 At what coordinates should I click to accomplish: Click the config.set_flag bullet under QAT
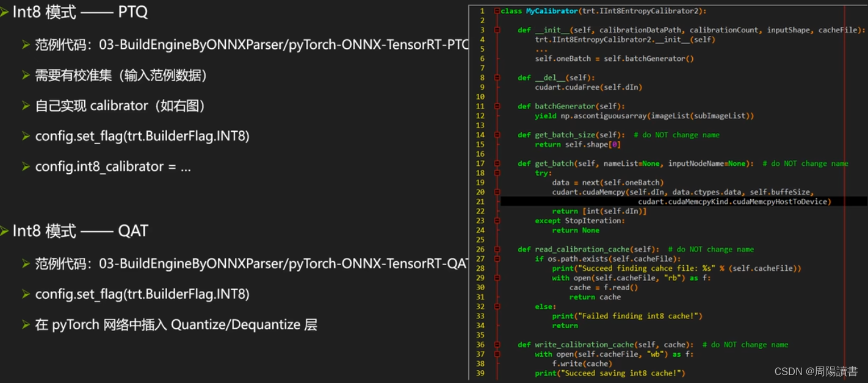[142, 294]
